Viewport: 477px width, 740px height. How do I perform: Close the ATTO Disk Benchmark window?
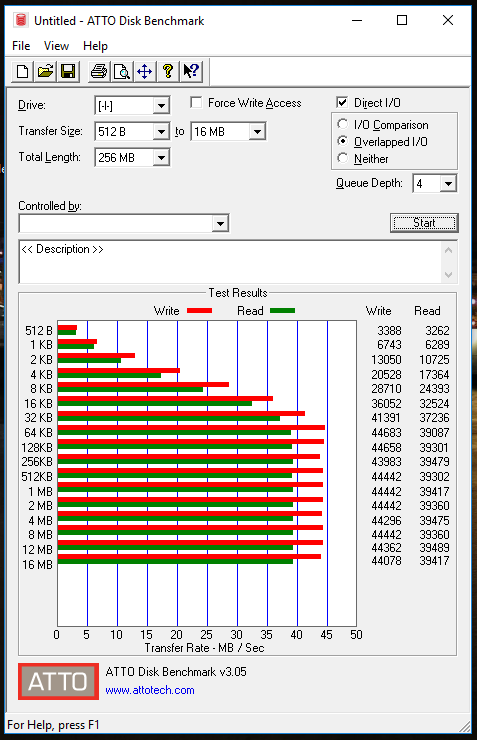pos(448,20)
